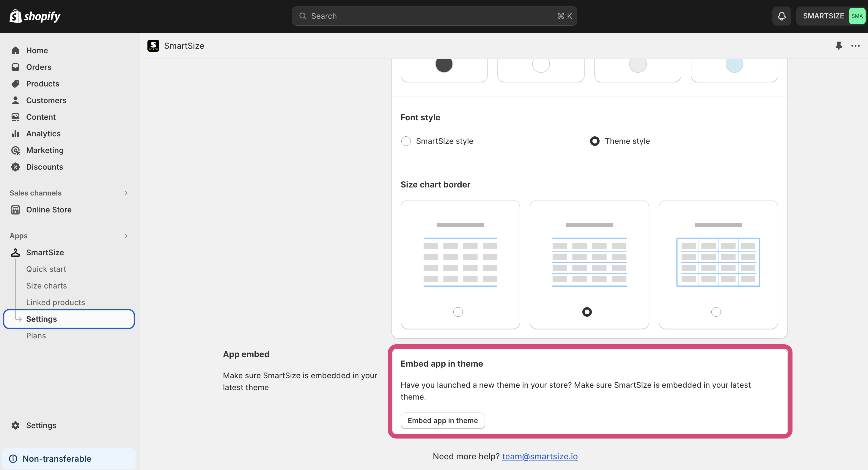Click the Analytics bar chart icon
This screenshot has width=868, height=470.
(15, 134)
